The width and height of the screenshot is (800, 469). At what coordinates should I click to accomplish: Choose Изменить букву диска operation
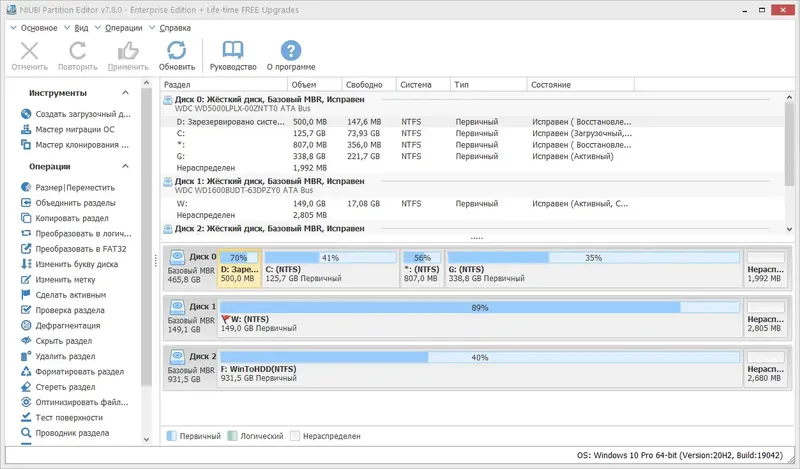tap(69, 264)
